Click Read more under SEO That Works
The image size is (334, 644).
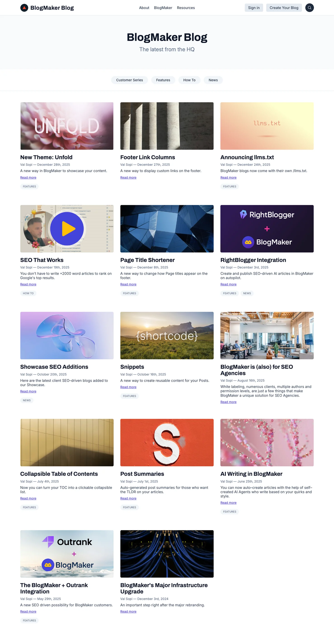pos(28,284)
